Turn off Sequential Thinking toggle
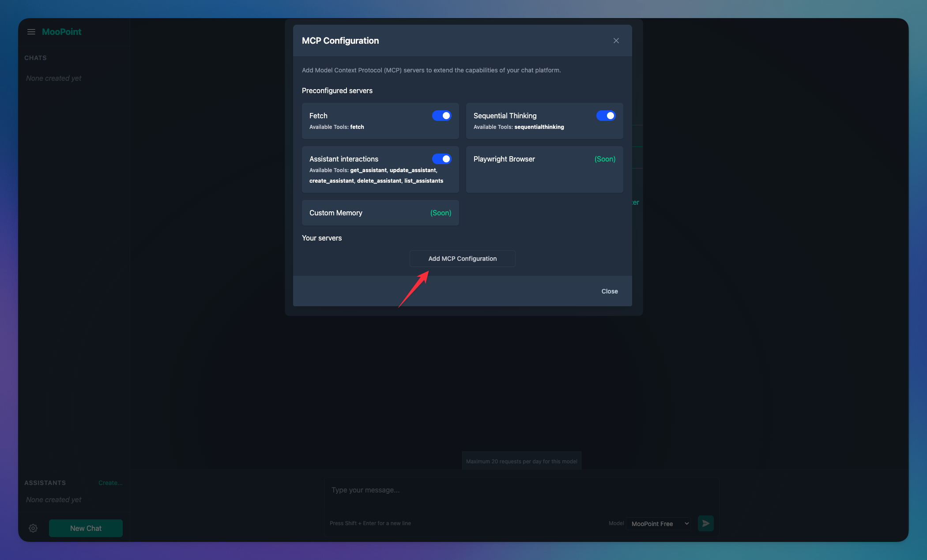Screen dimensions: 927x560 click(x=606, y=116)
